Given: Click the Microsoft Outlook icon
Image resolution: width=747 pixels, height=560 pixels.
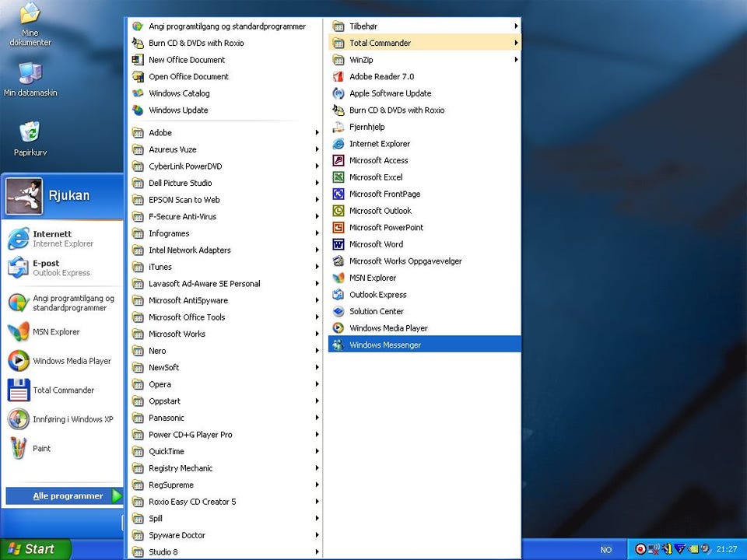Looking at the screenshot, I should pyautogui.click(x=338, y=211).
